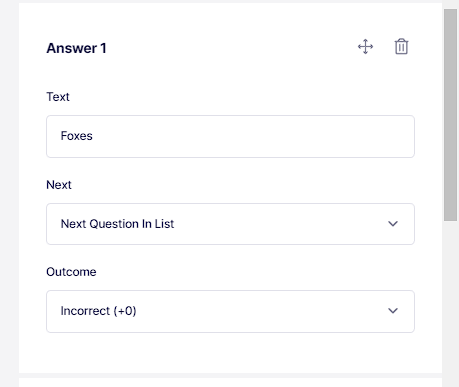The image size is (459, 387).
Task: Click the scrollbar track below the thumb
Action: 450,300
